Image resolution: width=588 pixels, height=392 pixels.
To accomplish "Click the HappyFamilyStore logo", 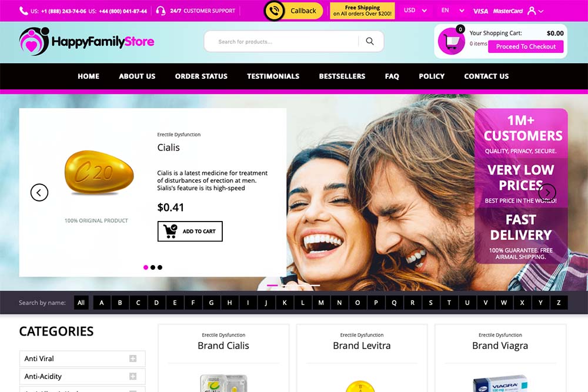I will tap(86, 41).
